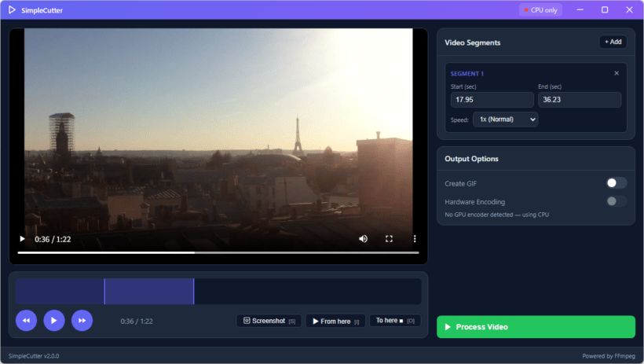Click the small play icon in the video overlay

22,239
